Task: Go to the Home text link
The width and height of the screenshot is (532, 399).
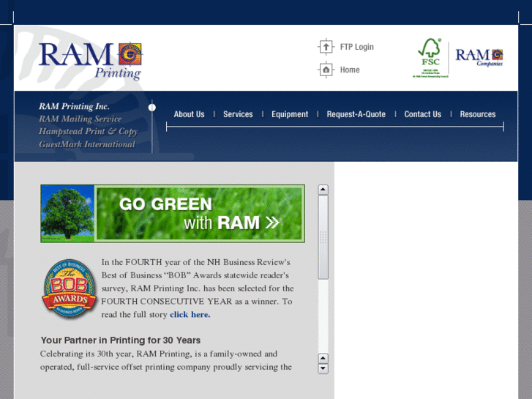Action: [350, 70]
